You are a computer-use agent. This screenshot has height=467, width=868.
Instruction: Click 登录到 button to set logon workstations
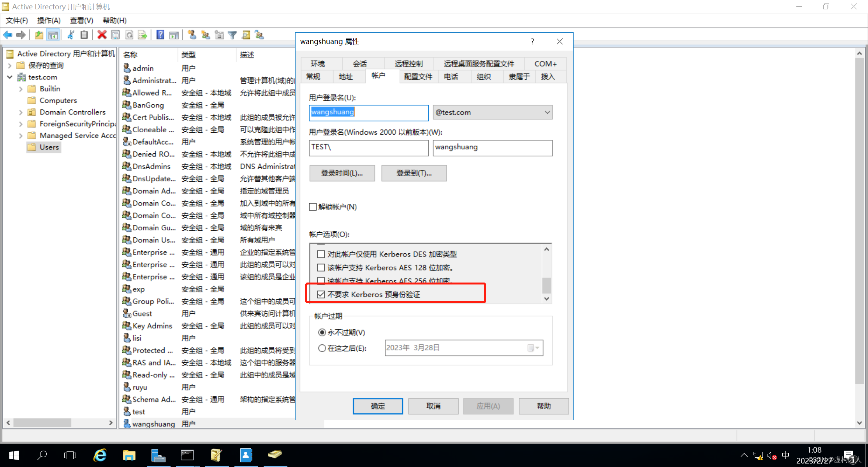(x=415, y=172)
